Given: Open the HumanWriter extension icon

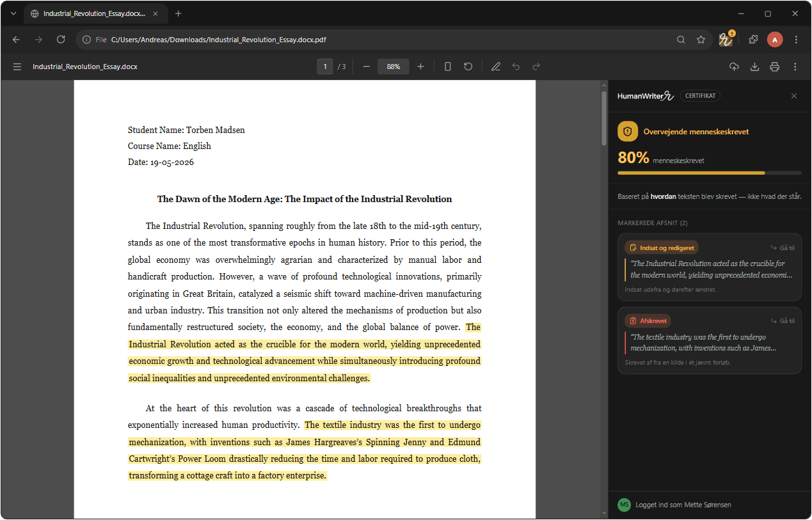Looking at the screenshot, I should (726, 39).
